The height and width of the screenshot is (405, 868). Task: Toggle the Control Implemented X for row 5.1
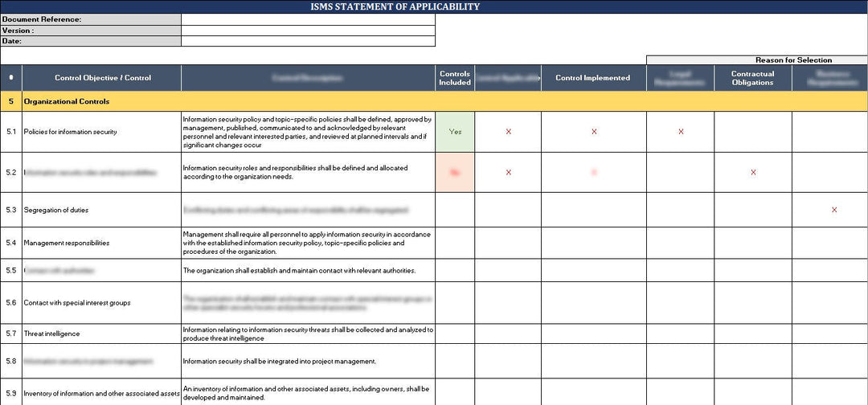(594, 132)
